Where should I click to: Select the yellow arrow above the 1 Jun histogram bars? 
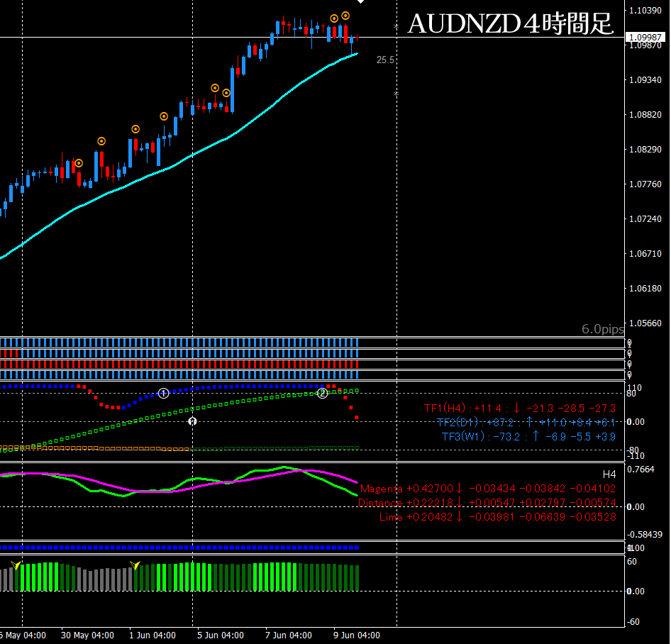135,566
